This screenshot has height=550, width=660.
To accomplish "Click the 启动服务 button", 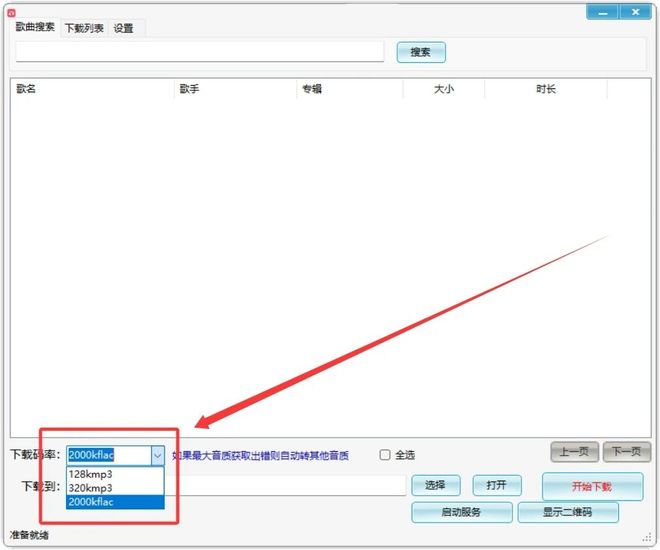I will 462,512.
